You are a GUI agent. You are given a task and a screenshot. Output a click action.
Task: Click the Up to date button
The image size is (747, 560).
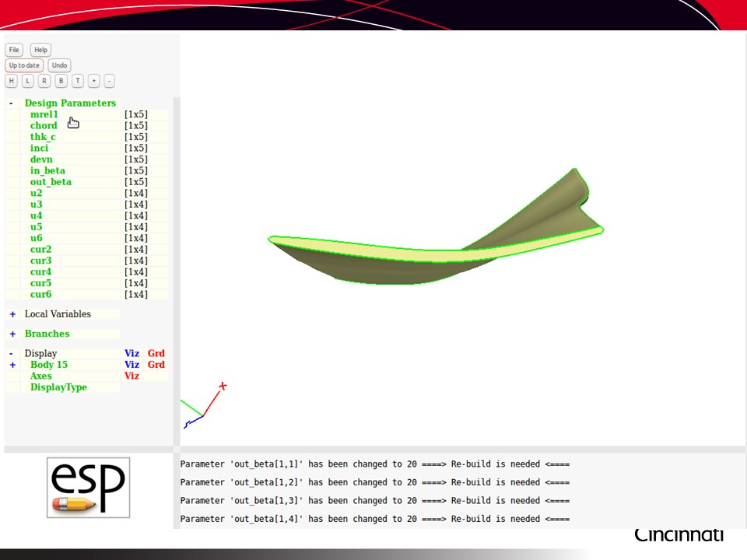point(24,65)
